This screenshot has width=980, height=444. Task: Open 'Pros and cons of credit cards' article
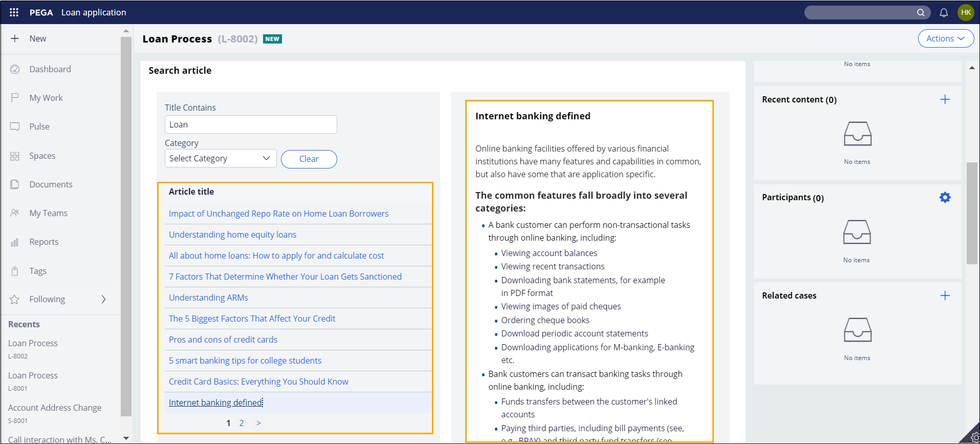coord(223,340)
